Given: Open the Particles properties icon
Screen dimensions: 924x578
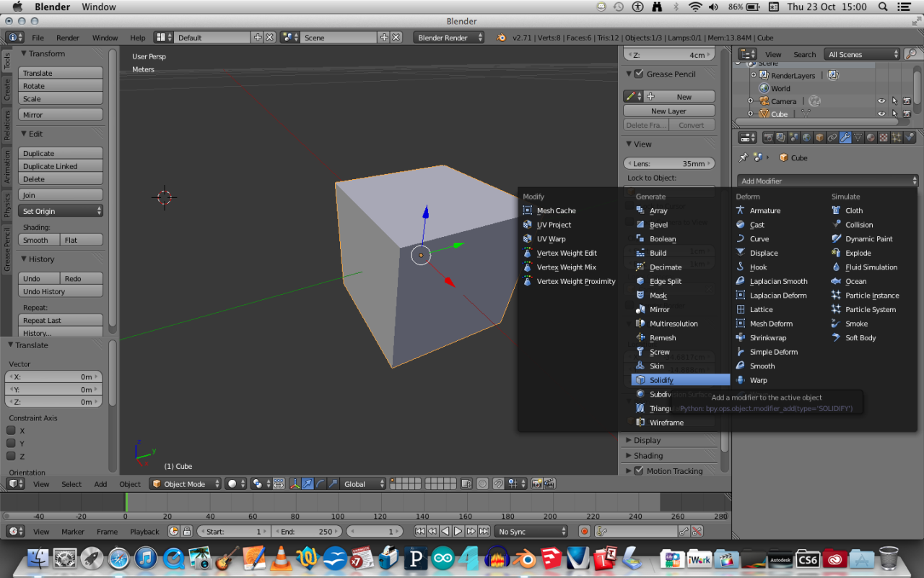Looking at the screenshot, I should tap(897, 137).
